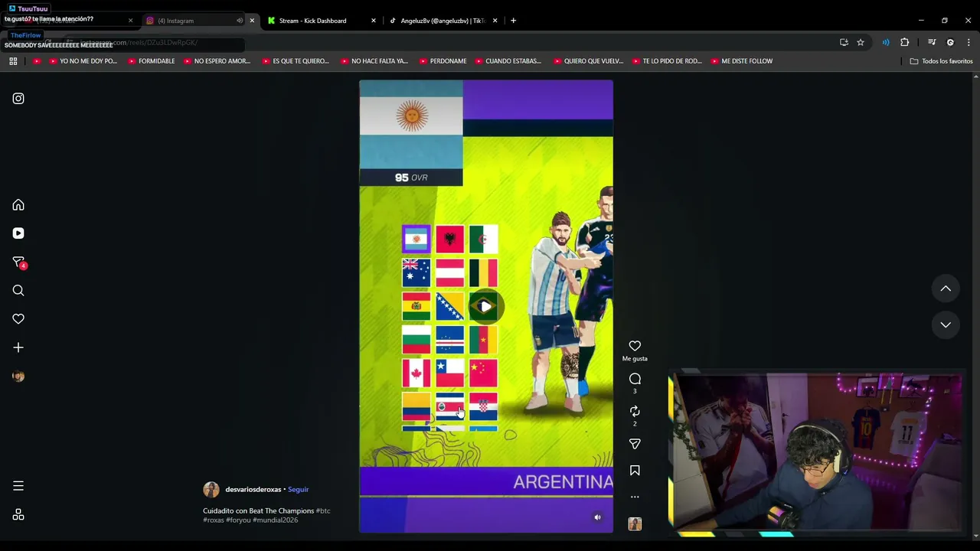Screen dimensions: 980x551
Task: Close the Angeluz8v TikTok tab
Action: tap(495, 21)
